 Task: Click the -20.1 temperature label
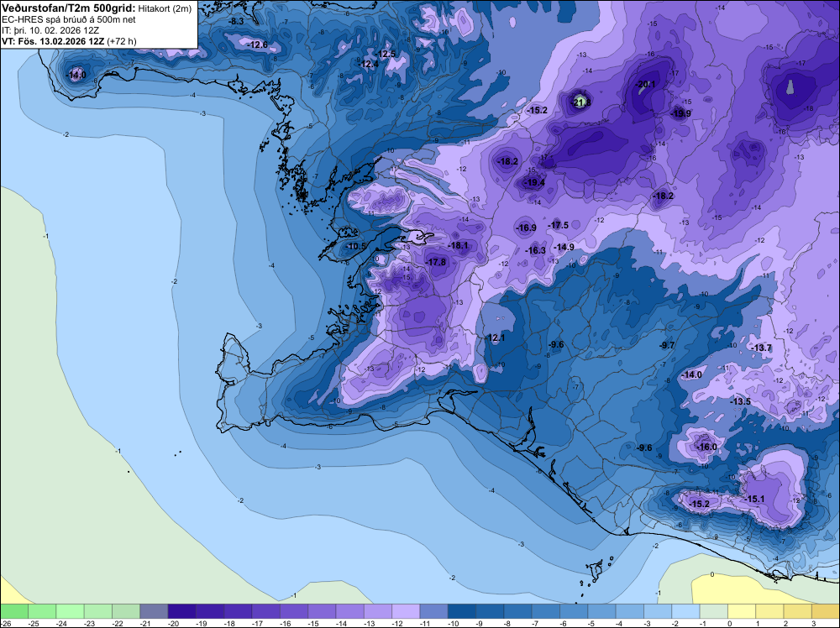point(645,84)
